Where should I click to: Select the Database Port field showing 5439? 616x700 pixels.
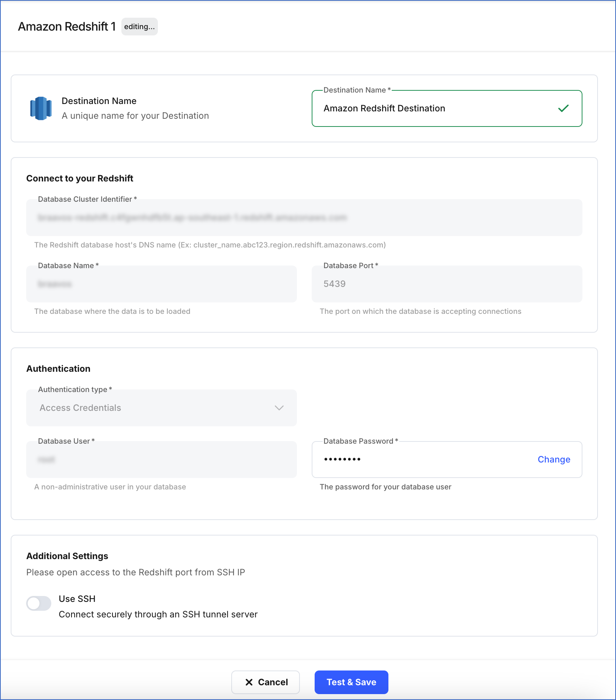tap(446, 284)
